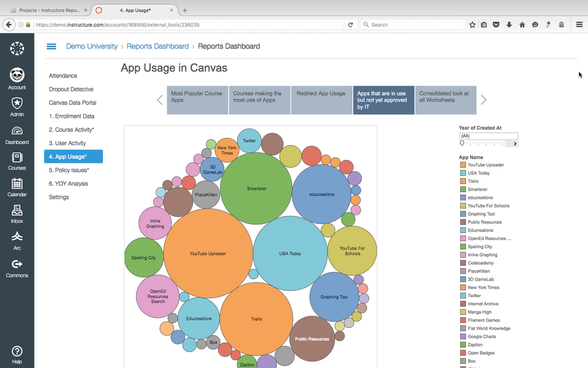This screenshot has width=588, height=368.
Task: Select Apps in use but not approved tab
Action: [x=384, y=100]
